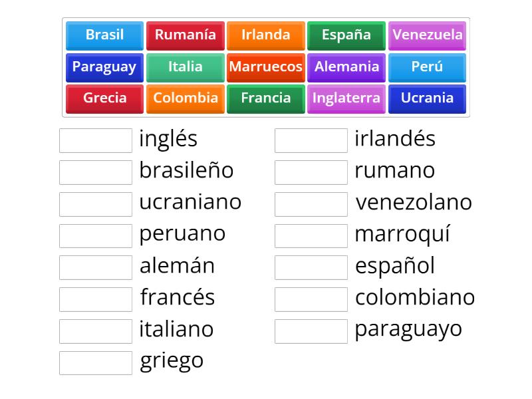The width and height of the screenshot is (532, 399).
Task: Click the Italia country tile
Action: click(x=185, y=67)
